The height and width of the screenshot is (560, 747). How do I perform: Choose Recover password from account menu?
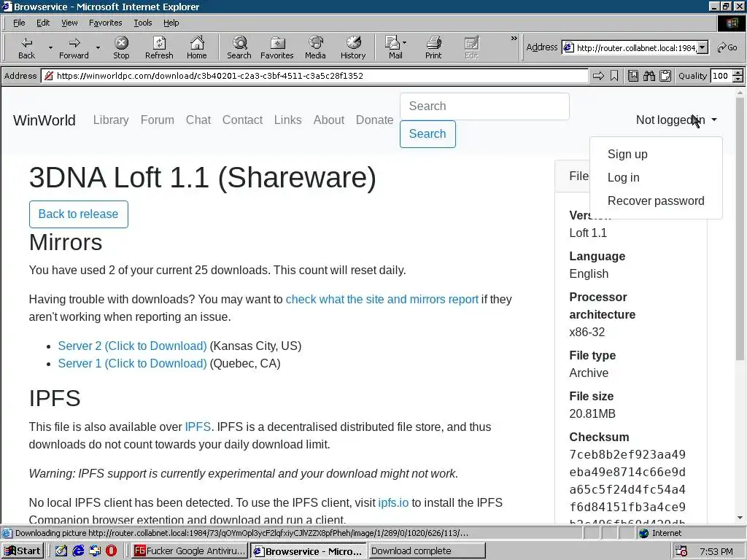click(x=656, y=201)
